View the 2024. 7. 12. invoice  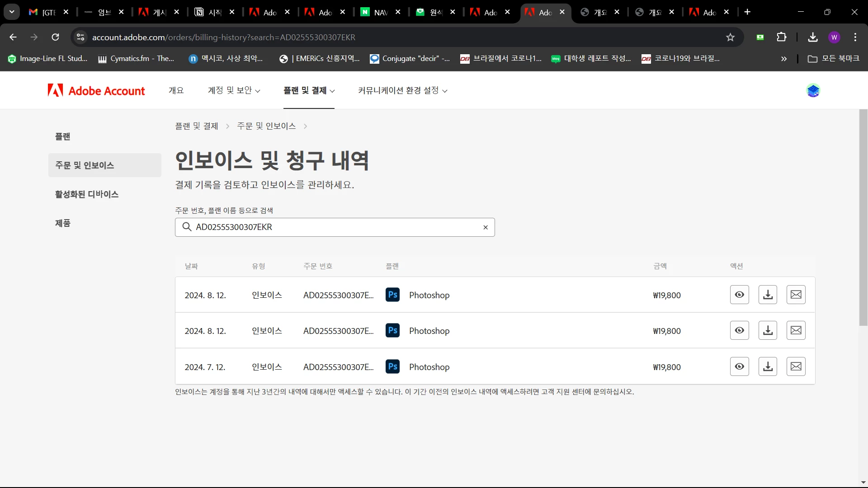[x=739, y=366]
